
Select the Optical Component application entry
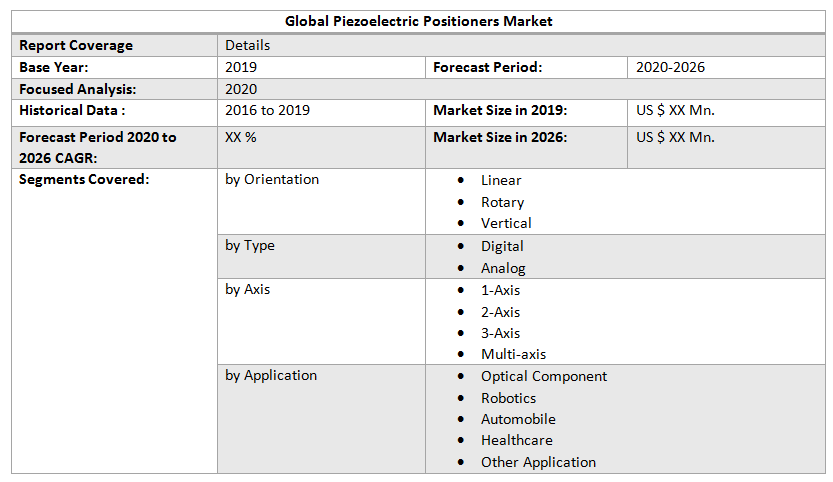pos(543,377)
